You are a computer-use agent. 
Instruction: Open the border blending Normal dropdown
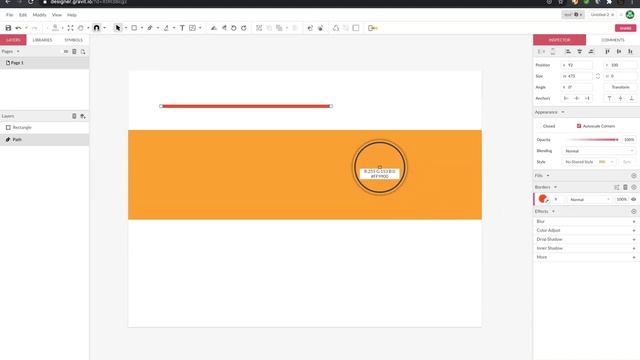pos(590,200)
